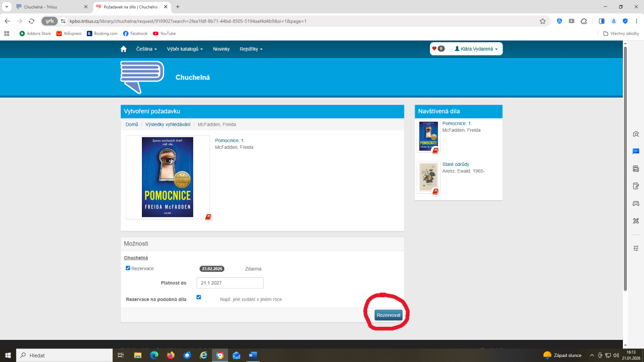Click the Chuchelná library speech bubble logo
The height and width of the screenshot is (362, 644).
click(x=142, y=77)
